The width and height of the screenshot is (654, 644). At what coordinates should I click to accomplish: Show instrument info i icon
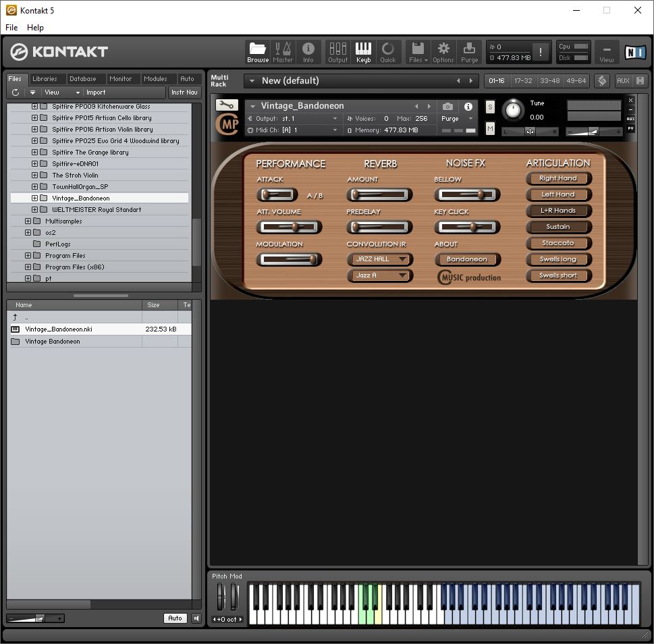[x=468, y=107]
